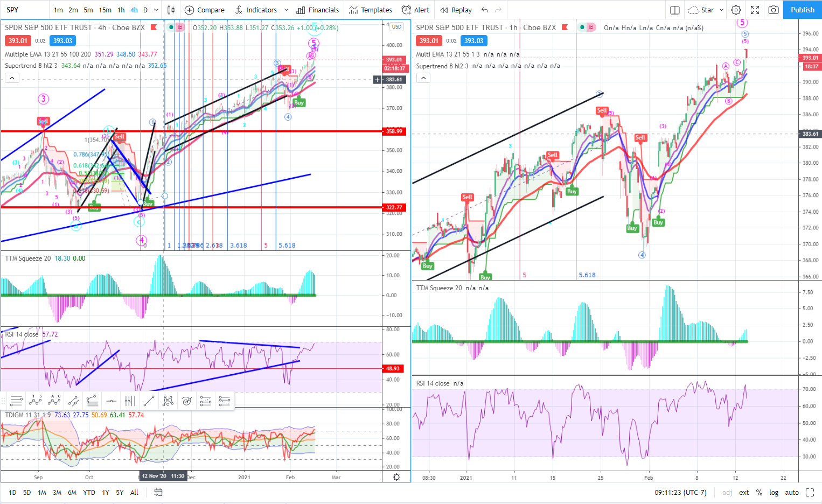The image size is (822, 504).
Task: Toggle market status dot on left chart
Action: pos(171,27)
